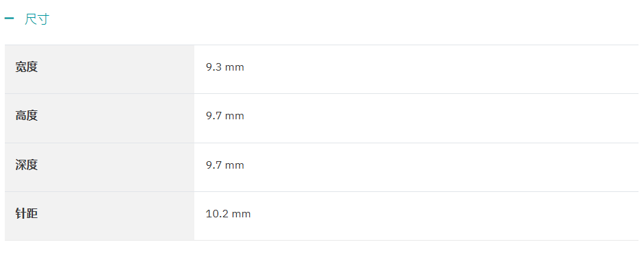The width and height of the screenshot is (644, 253).
Task: Click the 10.2 mm pin pitch value
Action: click(x=229, y=214)
